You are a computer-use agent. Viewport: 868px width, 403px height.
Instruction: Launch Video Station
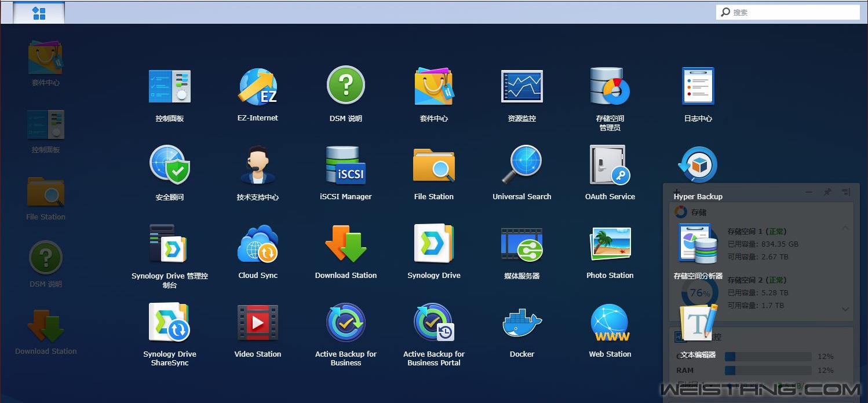258,323
